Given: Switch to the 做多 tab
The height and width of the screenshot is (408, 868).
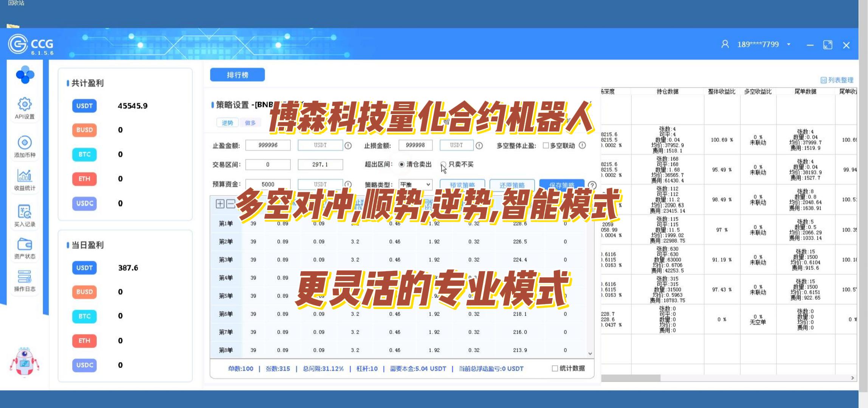Looking at the screenshot, I should [250, 123].
